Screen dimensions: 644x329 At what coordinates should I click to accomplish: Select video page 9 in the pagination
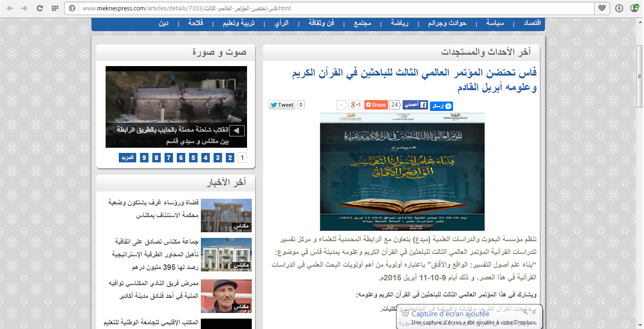coord(144,158)
